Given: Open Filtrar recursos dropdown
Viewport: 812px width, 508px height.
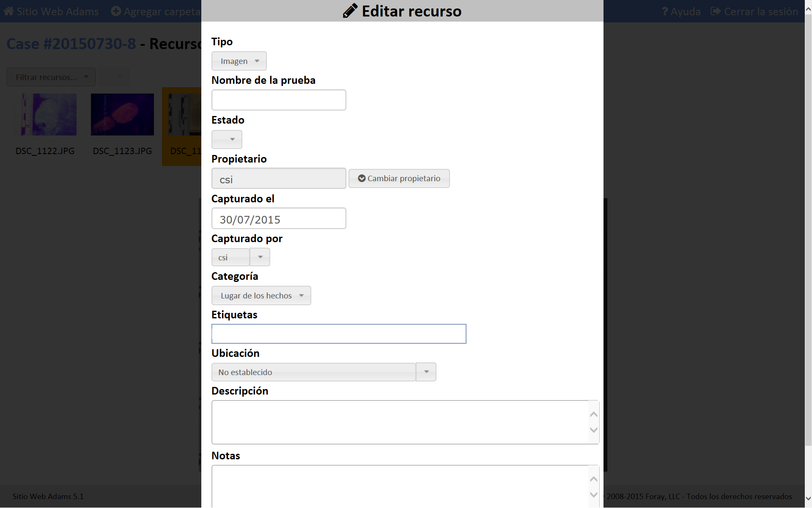Looking at the screenshot, I should tap(51, 77).
